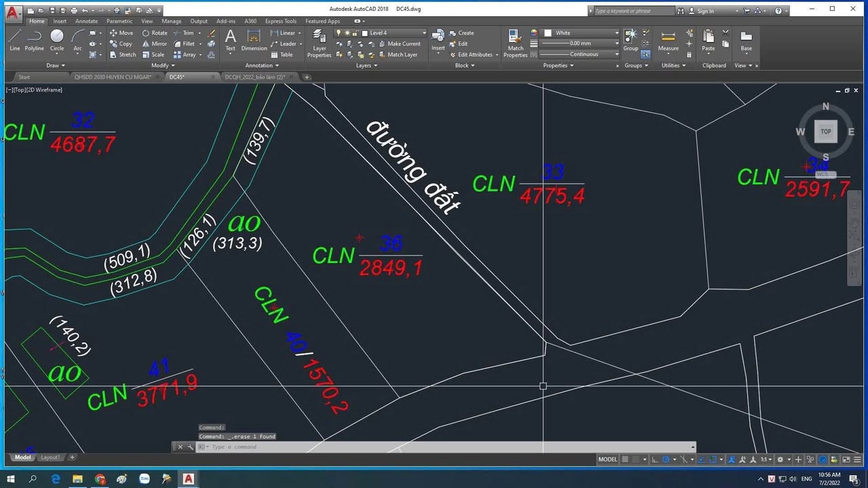Toggle polar tracking in status bar
This screenshot has width=868, height=488.
click(666, 459)
